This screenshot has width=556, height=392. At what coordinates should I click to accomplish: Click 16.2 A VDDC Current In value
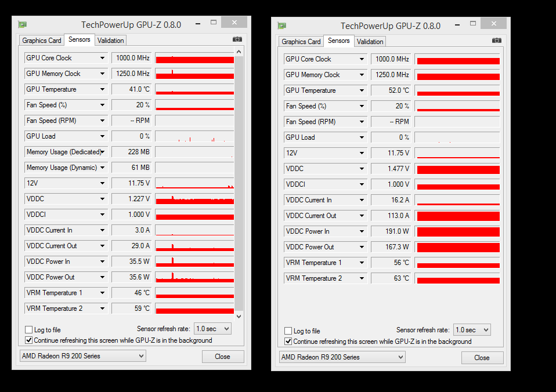pyautogui.click(x=391, y=200)
